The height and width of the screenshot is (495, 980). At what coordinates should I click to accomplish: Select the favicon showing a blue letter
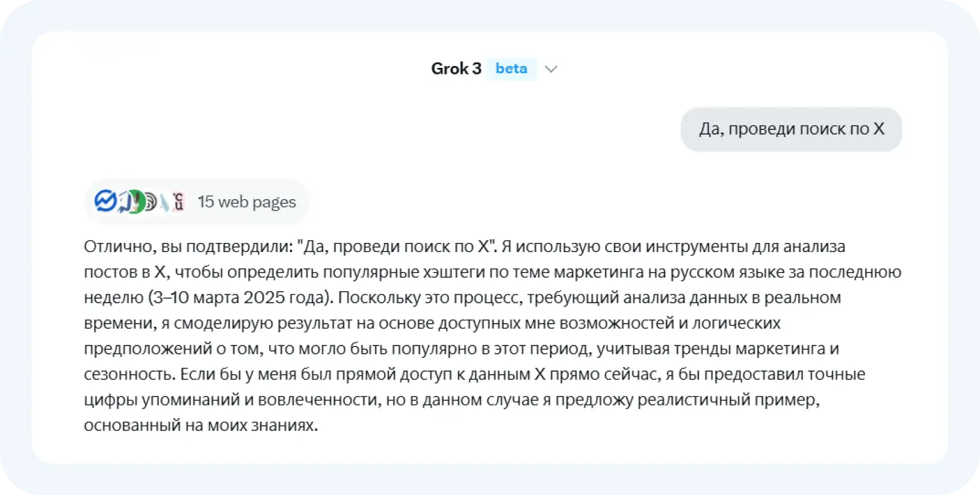click(122, 201)
